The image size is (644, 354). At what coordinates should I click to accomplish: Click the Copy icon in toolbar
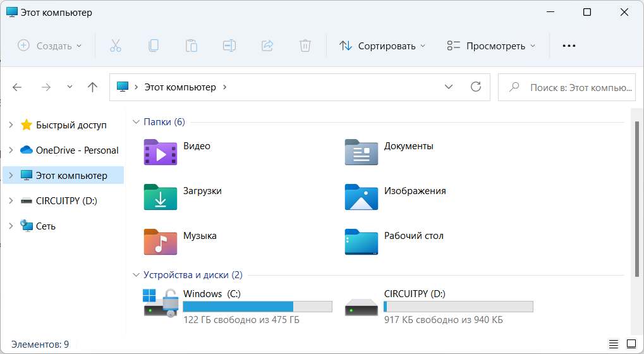[x=154, y=46]
